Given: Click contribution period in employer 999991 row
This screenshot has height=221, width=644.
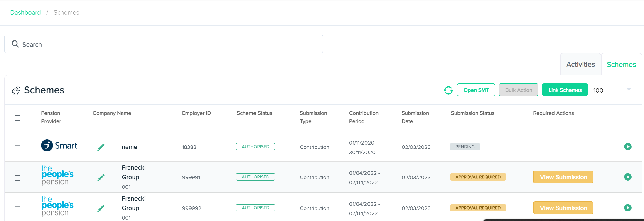Looking at the screenshot, I should coord(364,178).
